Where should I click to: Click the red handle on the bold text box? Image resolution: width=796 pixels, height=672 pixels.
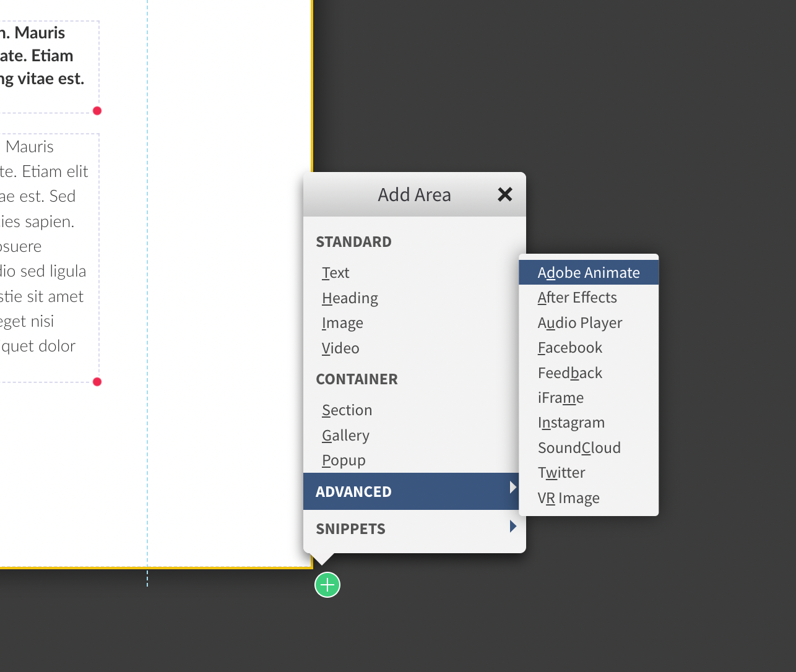coord(97,111)
